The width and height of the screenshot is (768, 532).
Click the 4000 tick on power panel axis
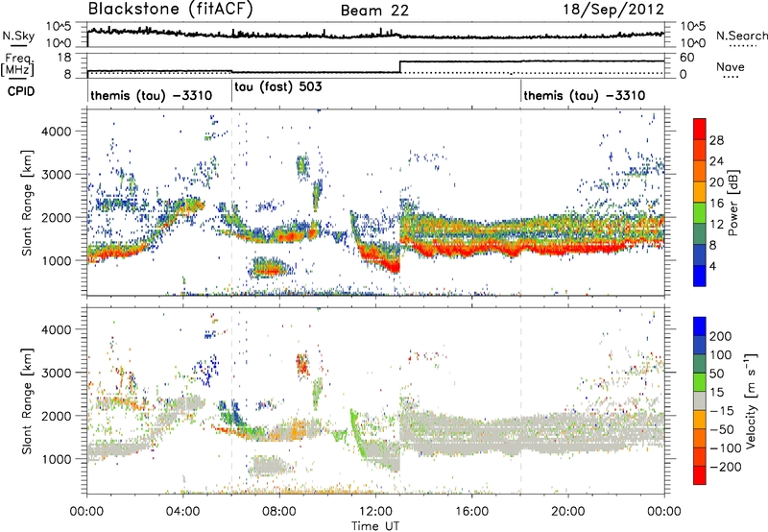click(56, 132)
